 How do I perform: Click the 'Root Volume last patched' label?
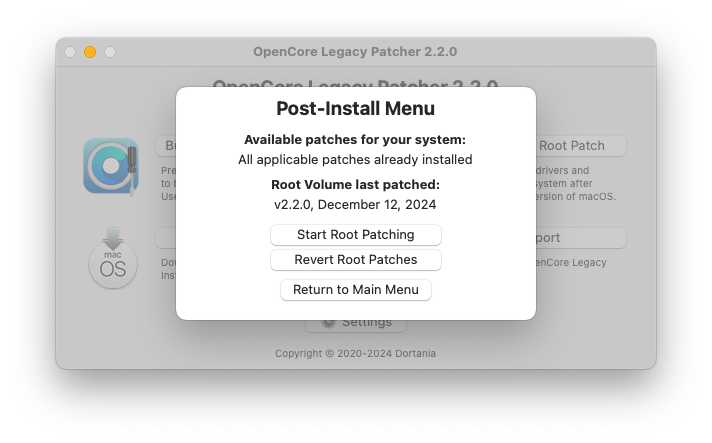click(356, 185)
